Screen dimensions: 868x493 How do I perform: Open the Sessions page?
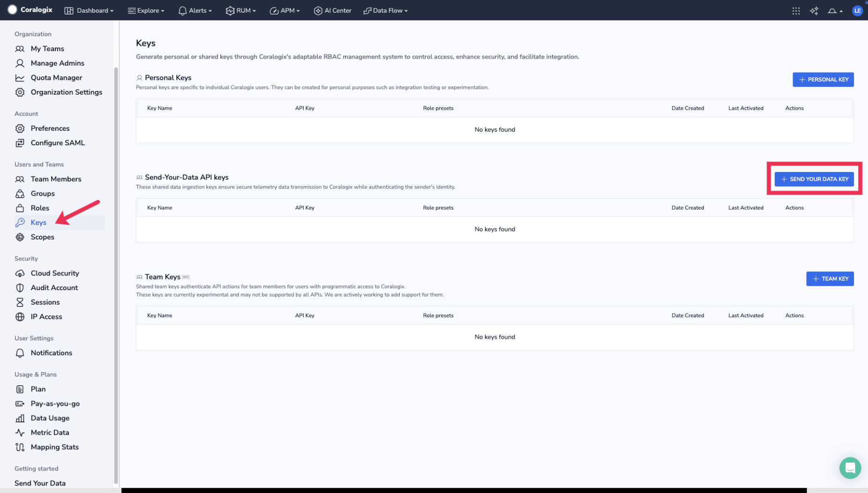45,302
